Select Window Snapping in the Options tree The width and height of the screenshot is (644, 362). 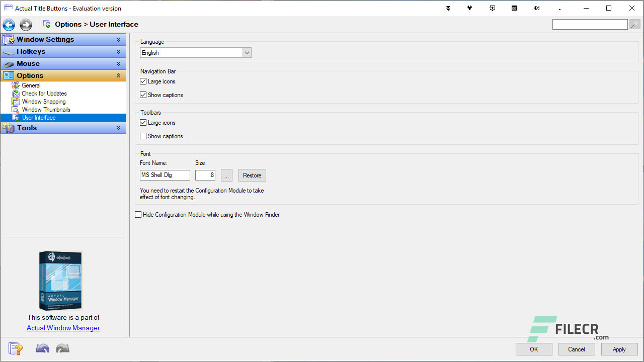pyautogui.click(x=44, y=102)
